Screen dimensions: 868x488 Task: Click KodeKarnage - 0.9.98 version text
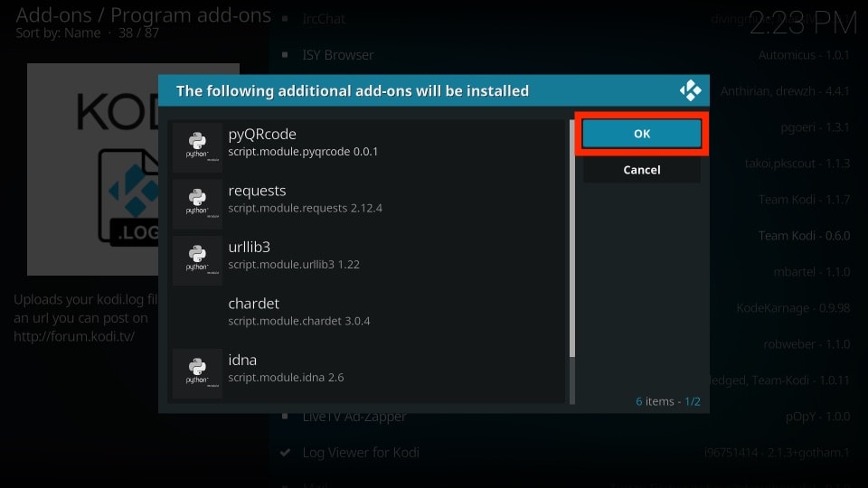coord(793,308)
